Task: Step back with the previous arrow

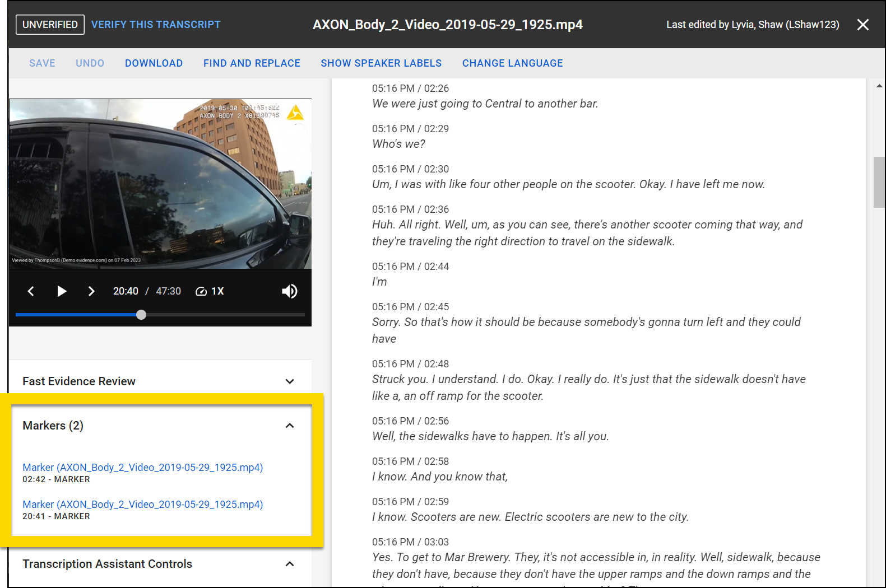Action: [31, 291]
